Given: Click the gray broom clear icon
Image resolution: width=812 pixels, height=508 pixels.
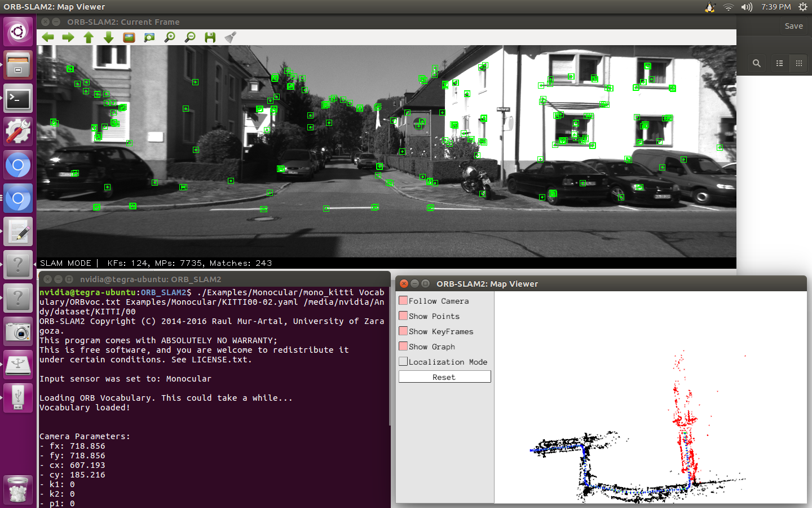Looking at the screenshot, I should click(230, 37).
